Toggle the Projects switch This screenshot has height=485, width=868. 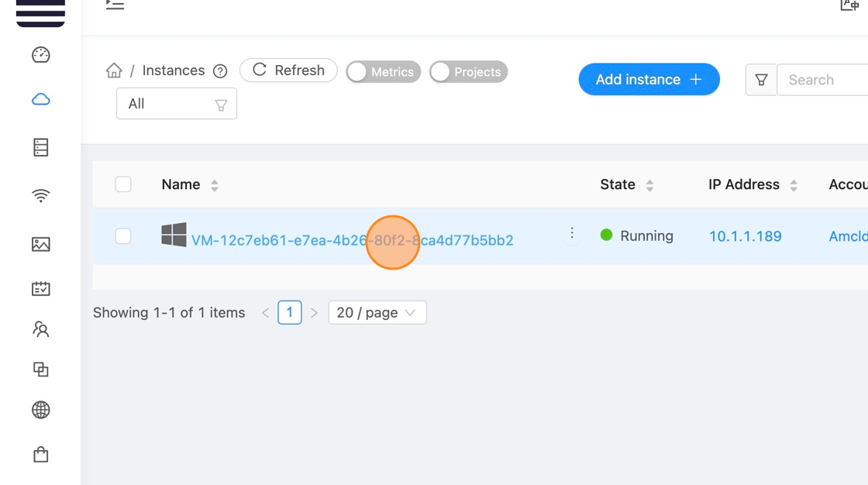coord(468,72)
